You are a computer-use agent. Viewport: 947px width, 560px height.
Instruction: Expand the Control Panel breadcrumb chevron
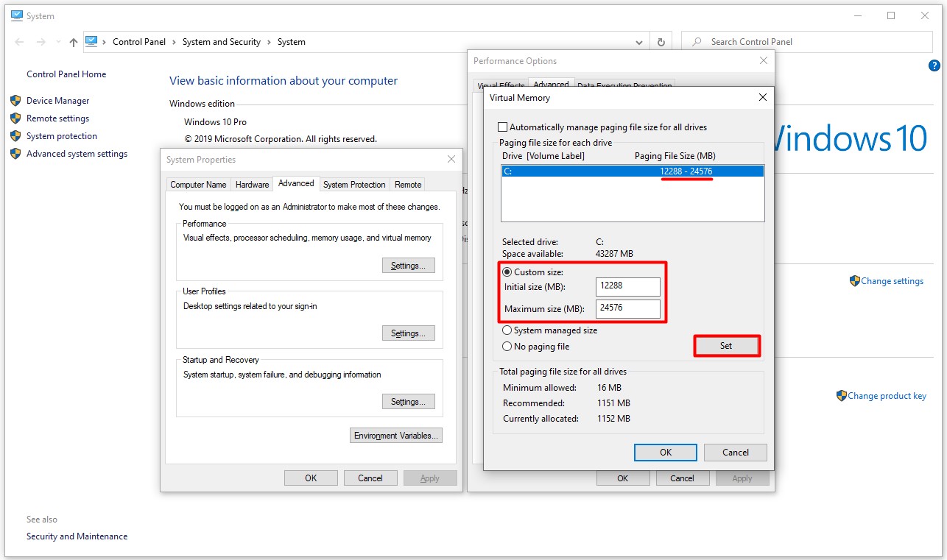coord(174,43)
